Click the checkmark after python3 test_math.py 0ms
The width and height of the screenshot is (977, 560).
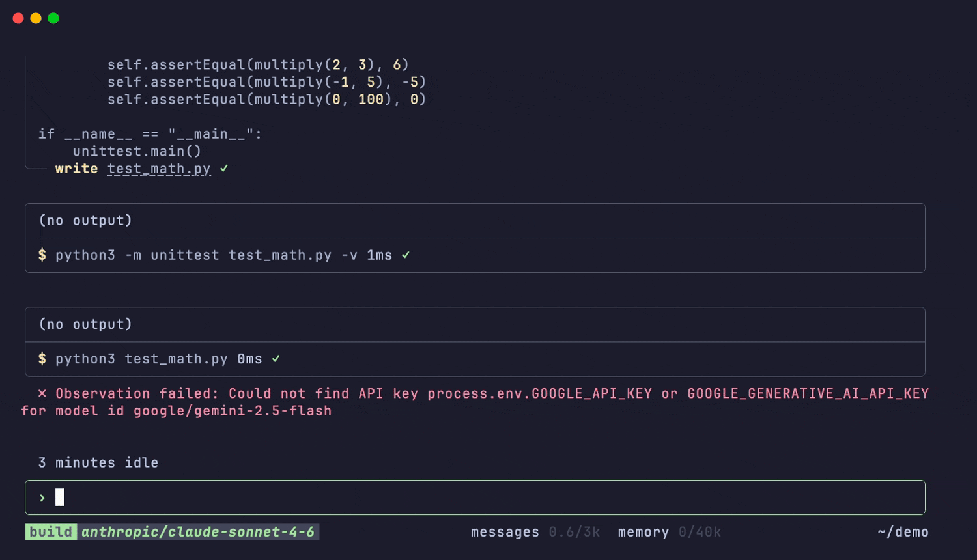pos(276,359)
